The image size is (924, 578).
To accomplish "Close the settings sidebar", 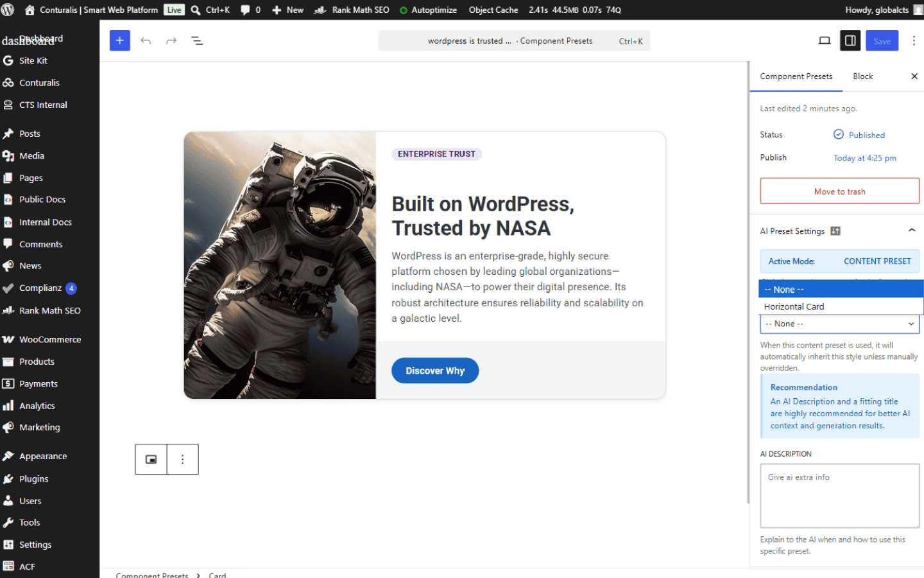I will [x=914, y=76].
